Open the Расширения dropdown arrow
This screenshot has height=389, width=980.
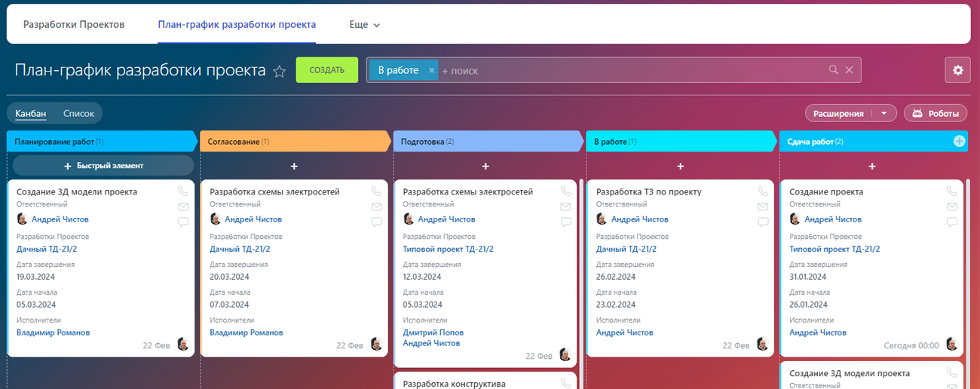(x=884, y=114)
